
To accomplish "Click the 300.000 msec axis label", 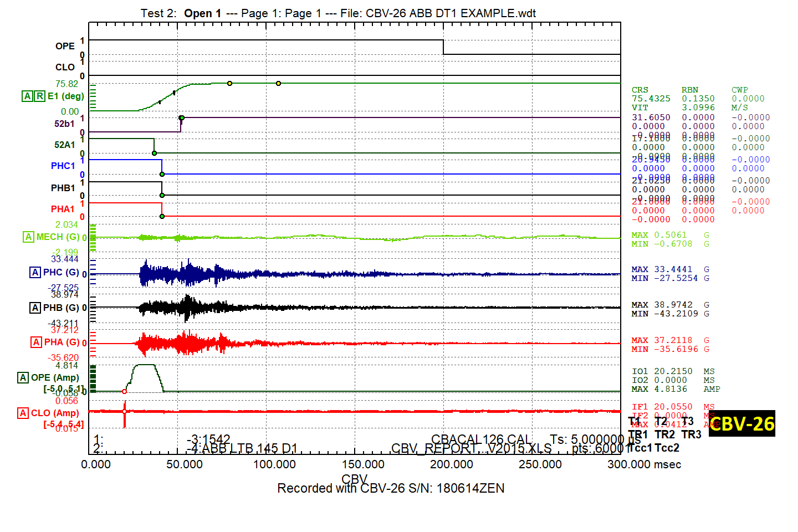I will [644, 464].
